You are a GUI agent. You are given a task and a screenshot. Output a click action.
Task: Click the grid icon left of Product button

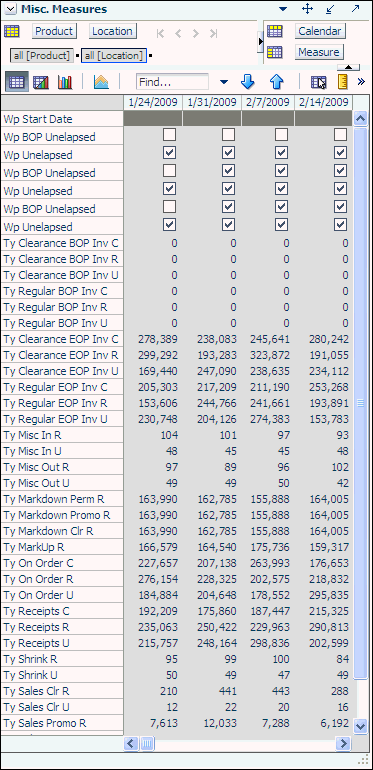12,31
